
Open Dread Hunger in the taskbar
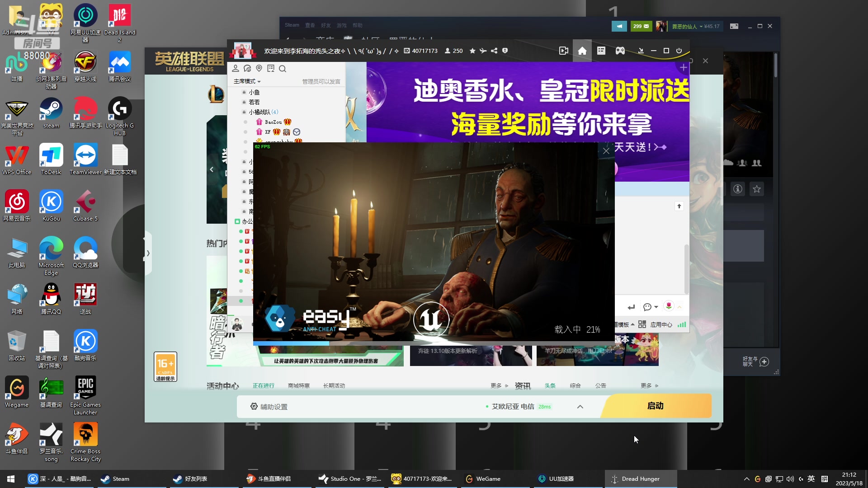(640, 479)
